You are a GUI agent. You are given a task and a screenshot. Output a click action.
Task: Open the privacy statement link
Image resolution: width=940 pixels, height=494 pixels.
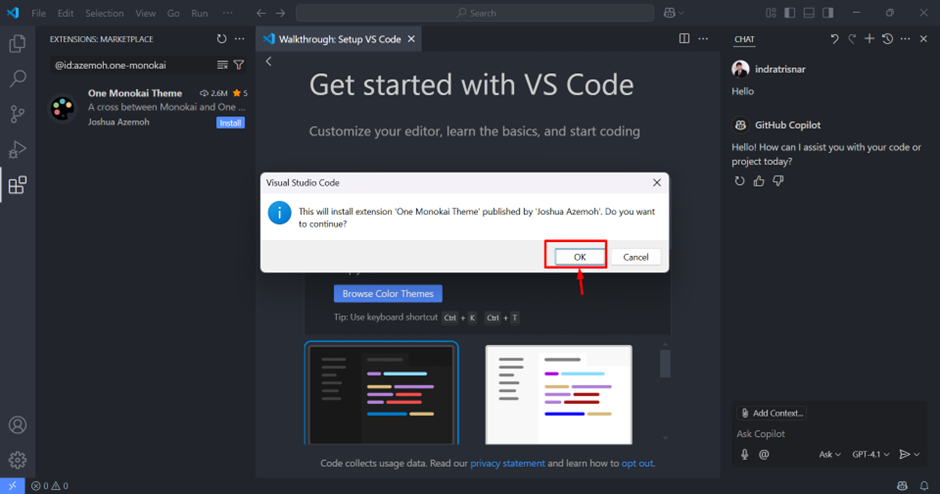click(507, 463)
